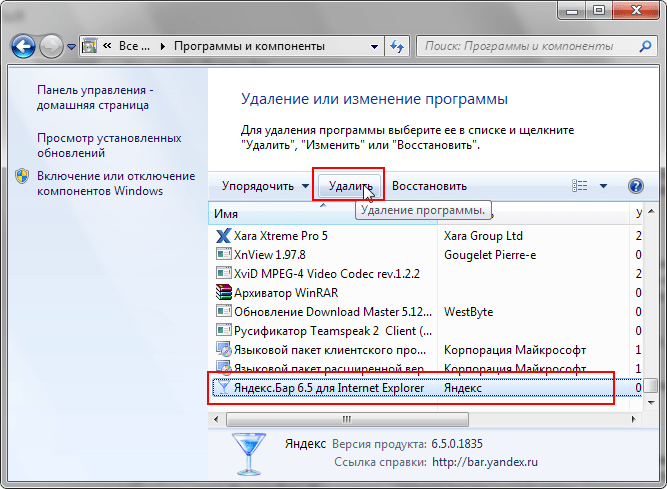
Task: Click the 'Восстановить' toolbar button
Action: coord(429,186)
